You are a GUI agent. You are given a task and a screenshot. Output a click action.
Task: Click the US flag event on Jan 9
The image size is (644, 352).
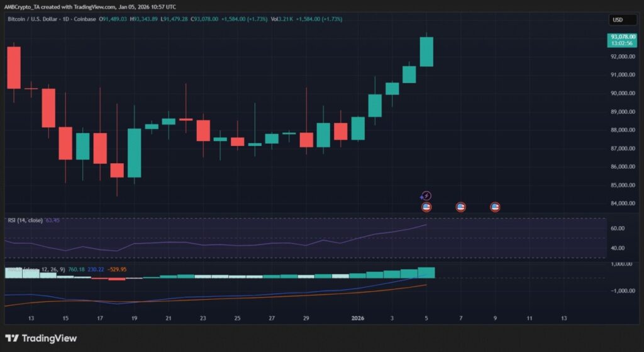pyautogui.click(x=495, y=207)
